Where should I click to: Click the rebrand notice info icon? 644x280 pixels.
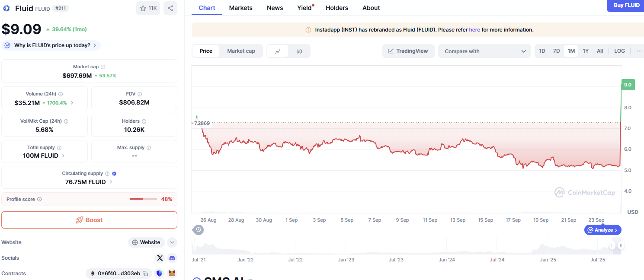pyautogui.click(x=308, y=30)
